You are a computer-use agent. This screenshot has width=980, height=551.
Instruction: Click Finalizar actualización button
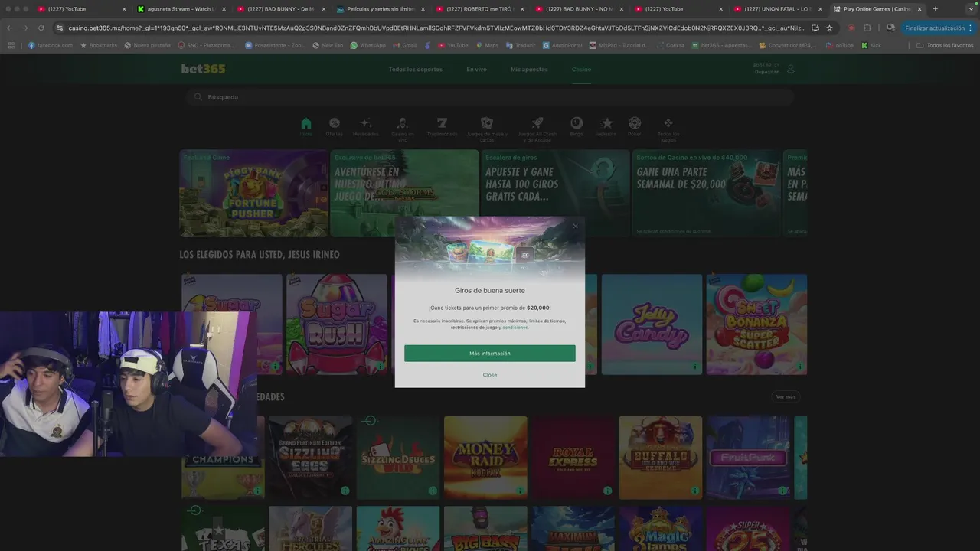(x=938, y=28)
